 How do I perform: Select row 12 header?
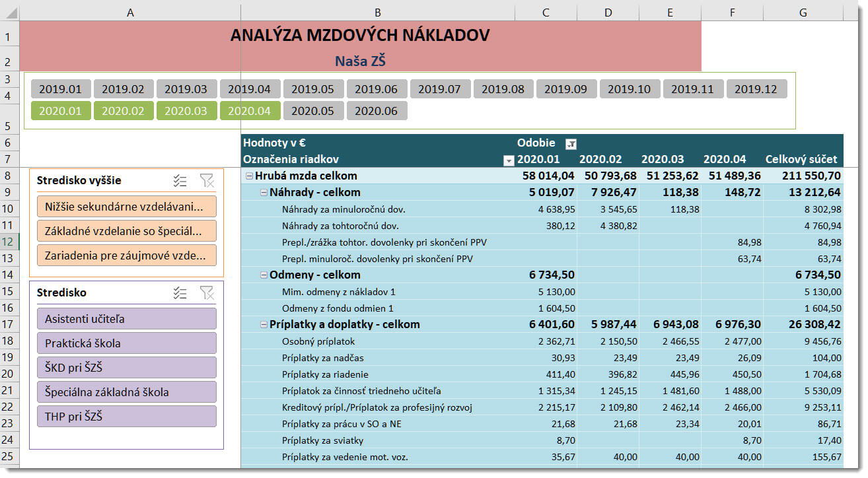[11, 242]
